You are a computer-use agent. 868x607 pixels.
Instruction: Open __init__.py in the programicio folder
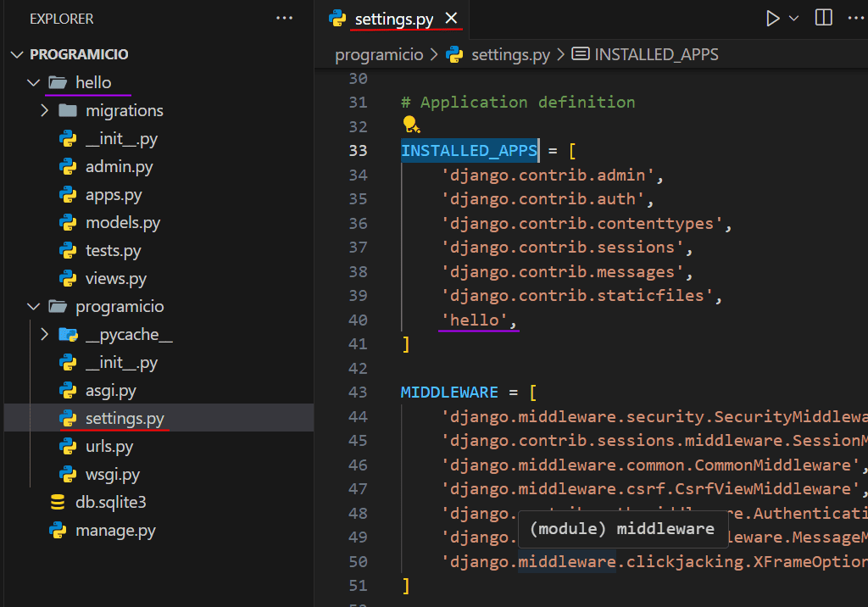(122, 362)
